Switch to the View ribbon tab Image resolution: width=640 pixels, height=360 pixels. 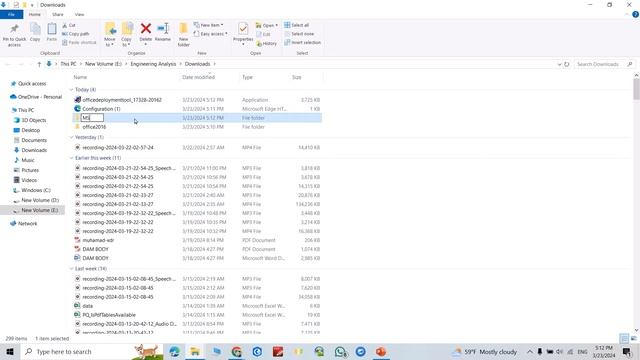click(79, 14)
